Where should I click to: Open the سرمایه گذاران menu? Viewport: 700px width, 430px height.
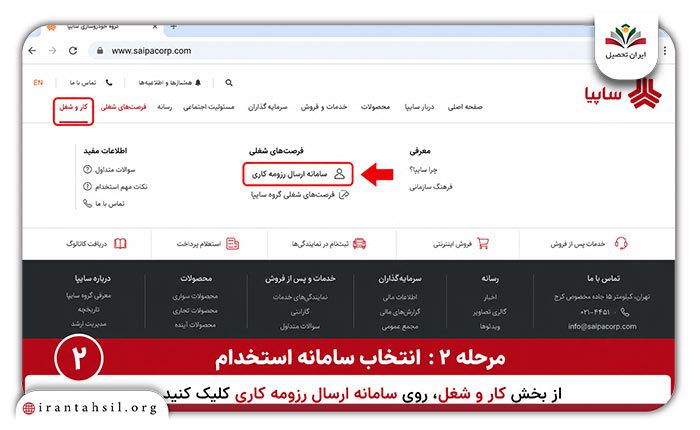(x=267, y=107)
